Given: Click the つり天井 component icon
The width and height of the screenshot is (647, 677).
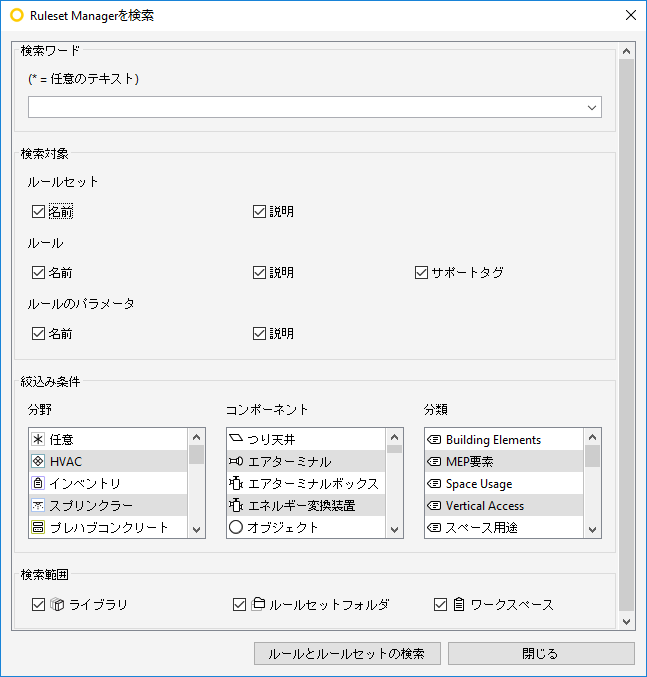Looking at the screenshot, I should 236,439.
